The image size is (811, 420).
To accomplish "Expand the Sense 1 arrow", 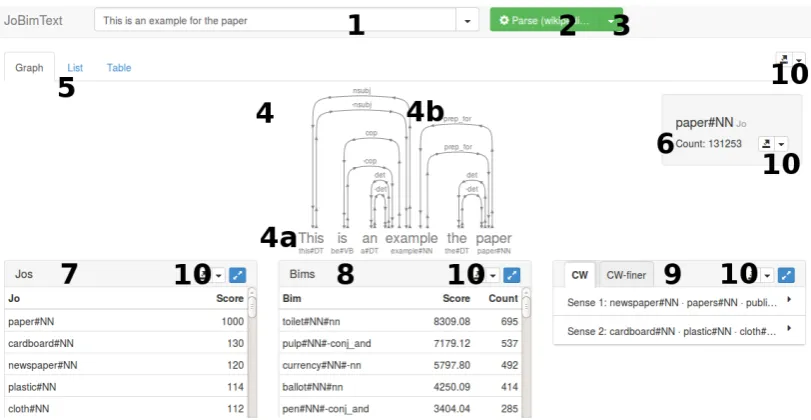I will [x=789, y=299].
